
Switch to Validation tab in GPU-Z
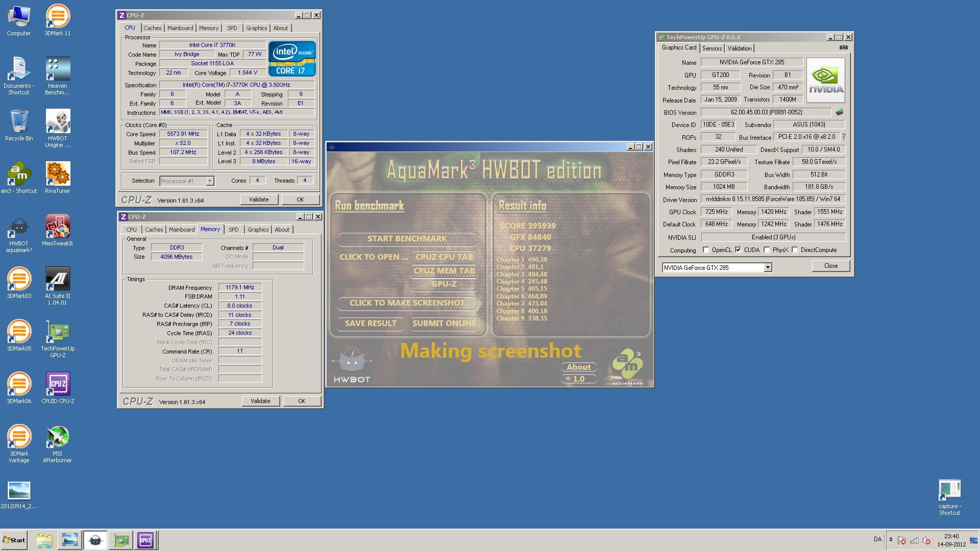coord(739,48)
